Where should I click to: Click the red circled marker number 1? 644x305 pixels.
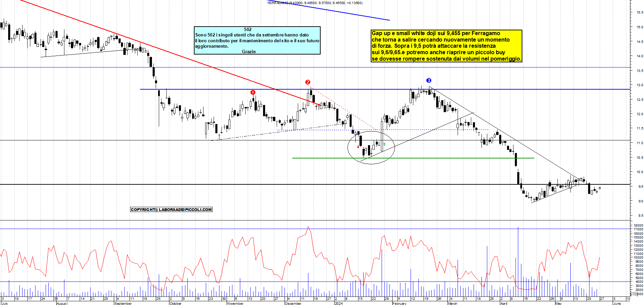click(253, 92)
